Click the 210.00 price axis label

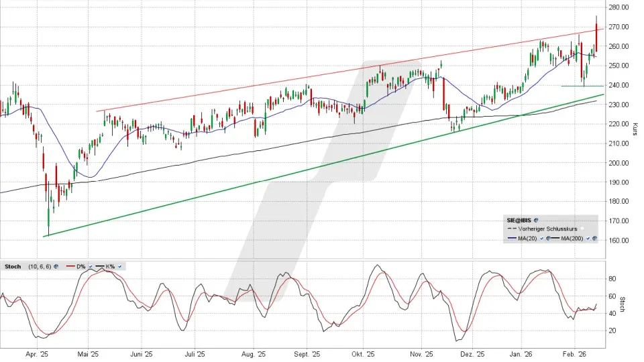click(x=619, y=143)
